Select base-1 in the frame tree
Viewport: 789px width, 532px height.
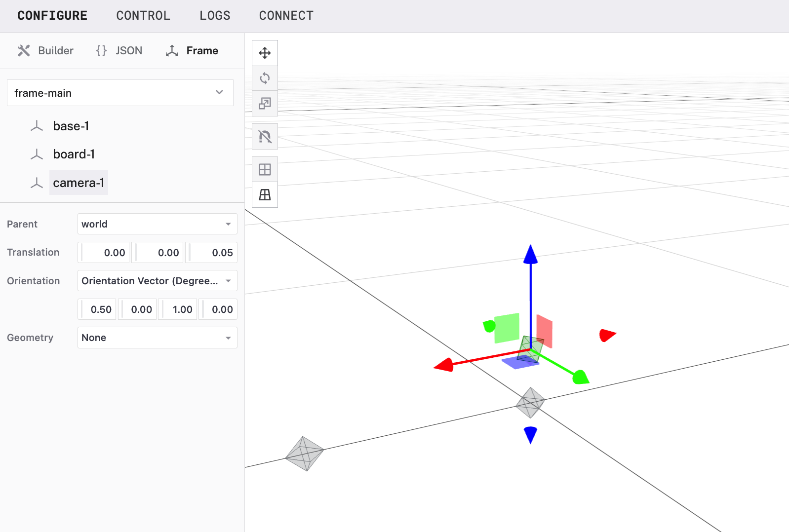point(71,126)
